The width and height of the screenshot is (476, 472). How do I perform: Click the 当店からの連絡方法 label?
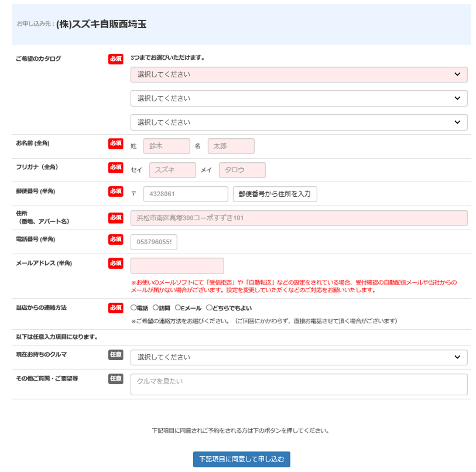click(42, 307)
